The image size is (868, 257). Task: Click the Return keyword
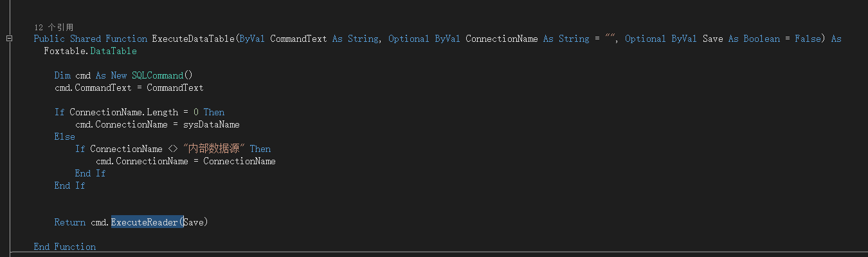[x=70, y=222]
